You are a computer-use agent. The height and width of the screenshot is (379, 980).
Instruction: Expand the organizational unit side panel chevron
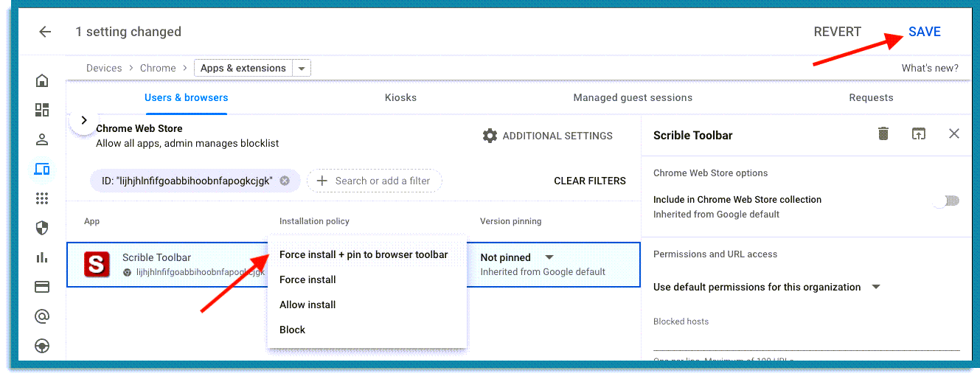tap(83, 120)
